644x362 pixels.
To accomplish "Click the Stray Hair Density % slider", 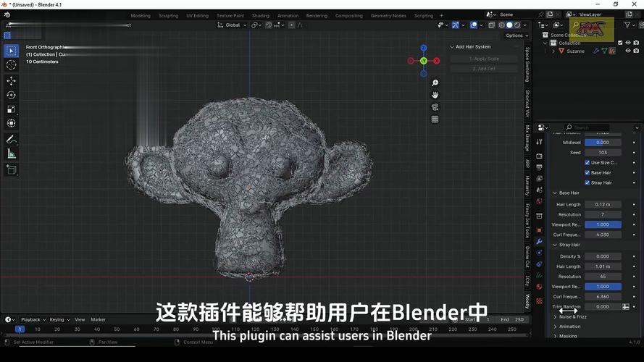I will (x=603, y=256).
